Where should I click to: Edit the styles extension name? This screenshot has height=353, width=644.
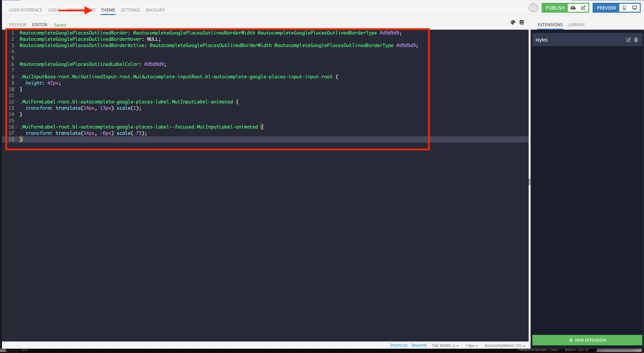tap(628, 40)
